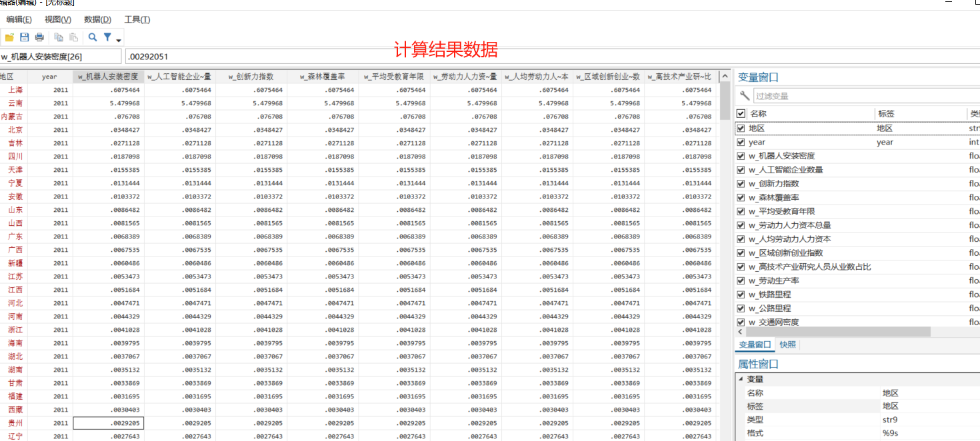Click the variable list left scroll arrow
The width and height of the screenshot is (980, 441).
pyautogui.click(x=739, y=331)
